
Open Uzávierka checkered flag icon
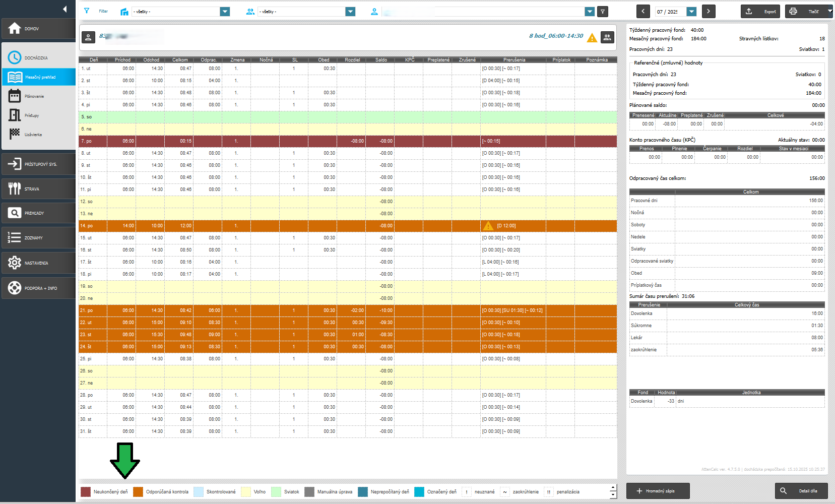point(15,135)
